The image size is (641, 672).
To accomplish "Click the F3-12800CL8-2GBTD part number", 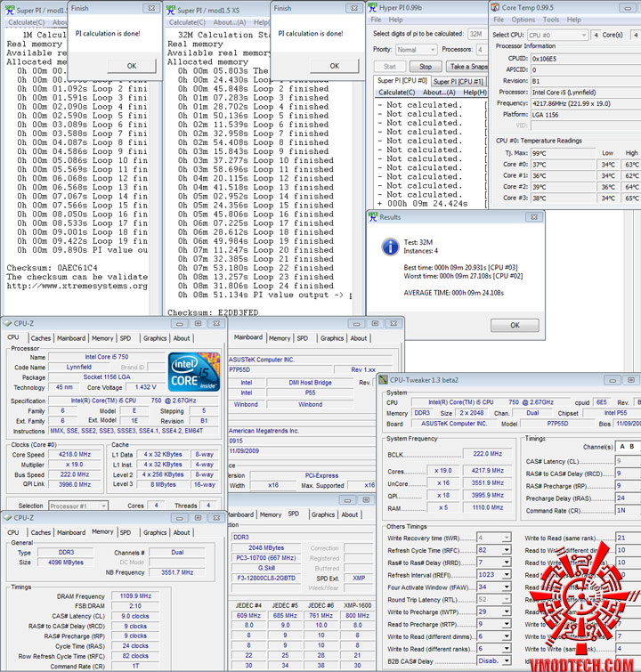I will pos(266,578).
